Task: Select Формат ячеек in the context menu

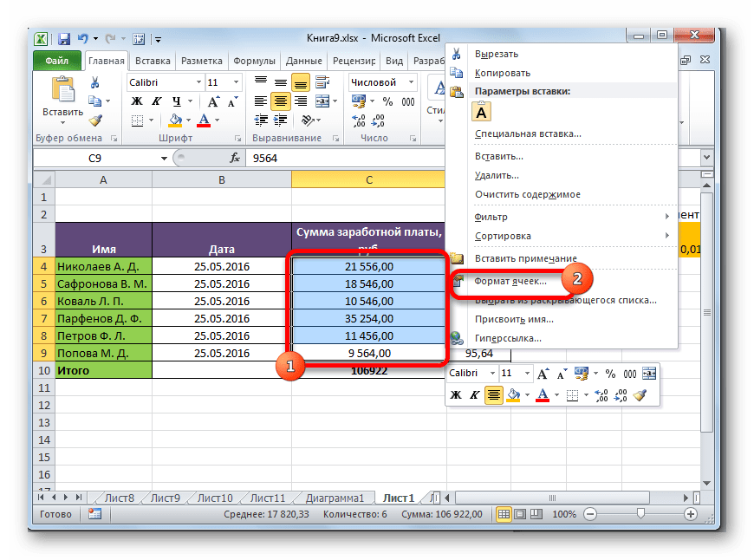Action: [x=510, y=282]
